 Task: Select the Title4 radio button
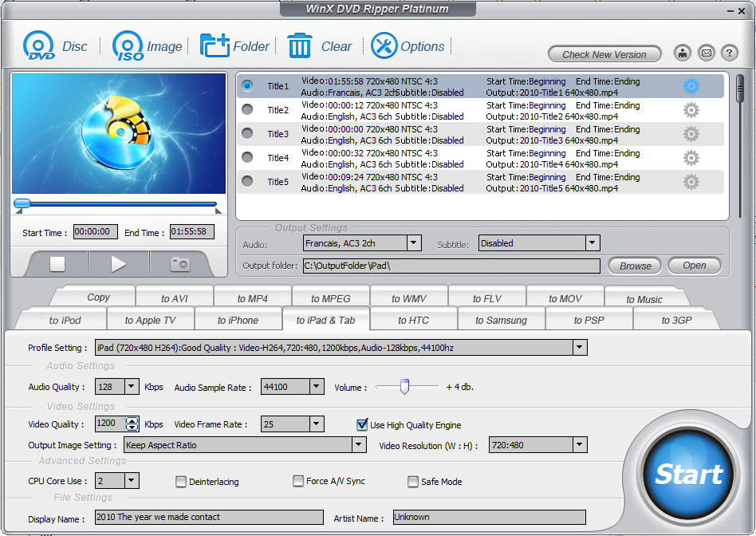[x=247, y=157]
